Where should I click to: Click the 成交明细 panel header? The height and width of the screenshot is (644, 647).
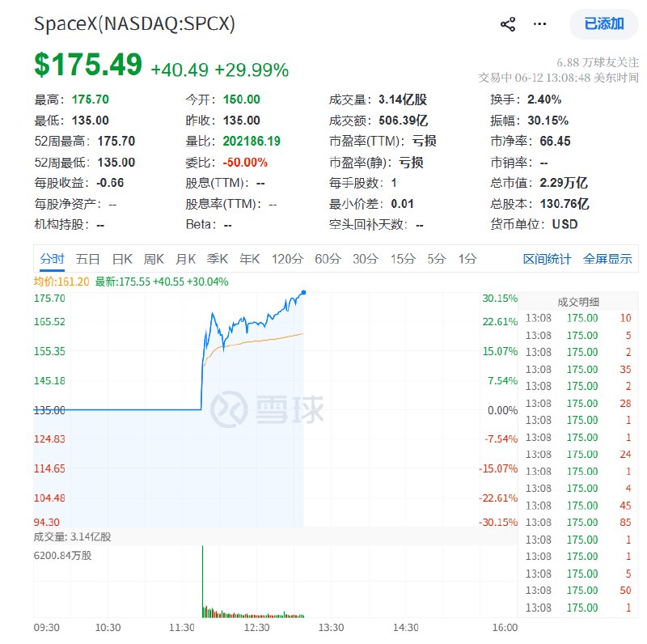(x=578, y=303)
